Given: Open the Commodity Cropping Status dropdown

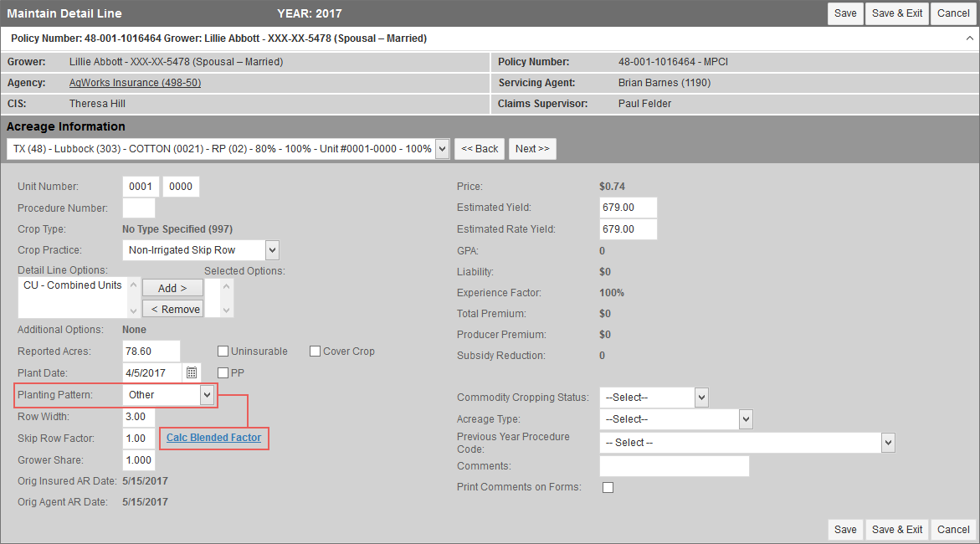Looking at the screenshot, I should click(x=701, y=398).
